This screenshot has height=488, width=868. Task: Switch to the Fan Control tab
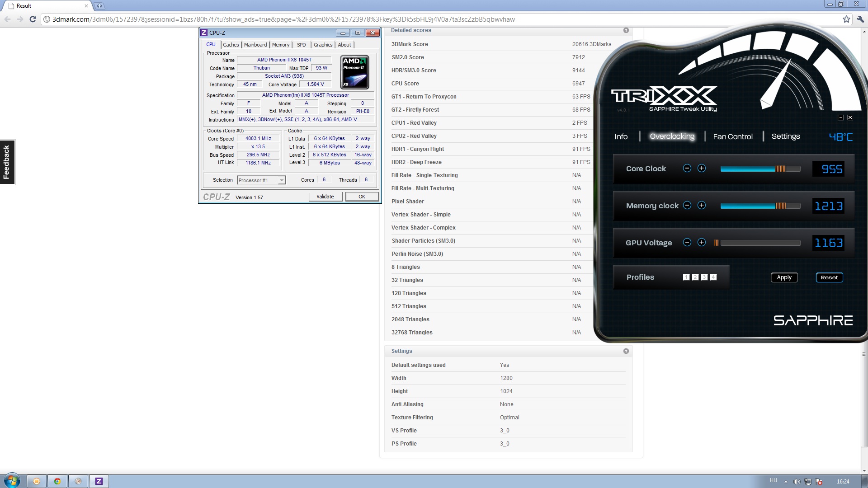coord(733,136)
